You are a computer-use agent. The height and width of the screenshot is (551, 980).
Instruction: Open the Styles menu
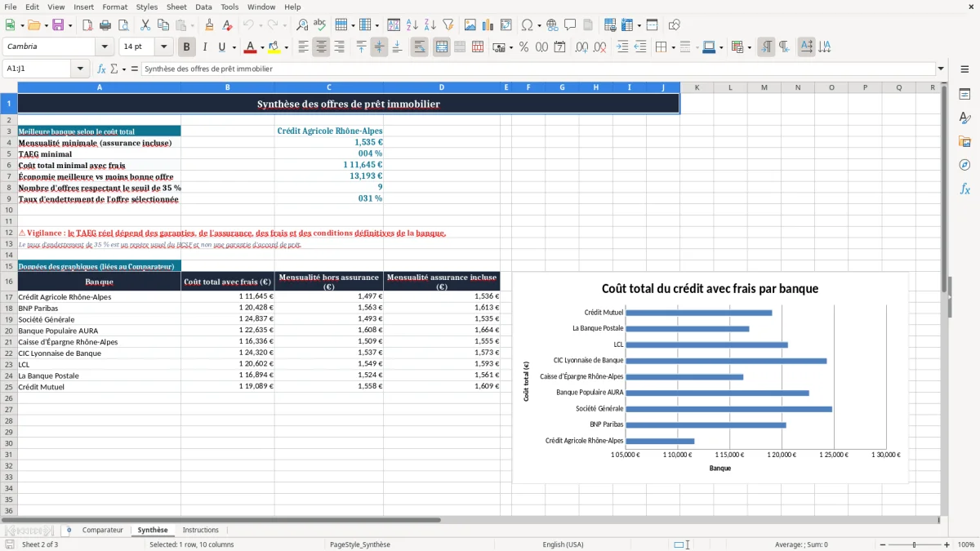(x=147, y=7)
